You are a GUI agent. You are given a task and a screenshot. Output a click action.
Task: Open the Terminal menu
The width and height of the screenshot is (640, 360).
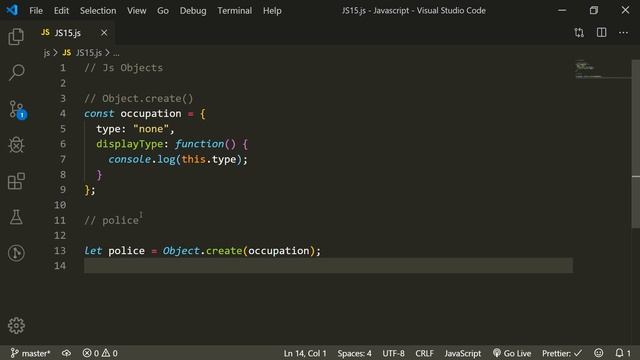point(235,11)
